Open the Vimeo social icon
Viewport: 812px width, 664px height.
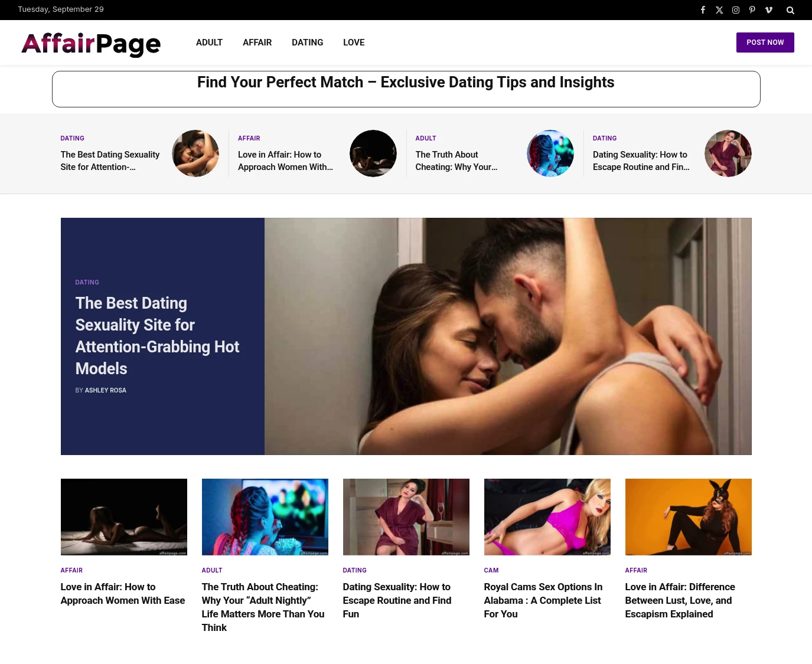click(769, 10)
